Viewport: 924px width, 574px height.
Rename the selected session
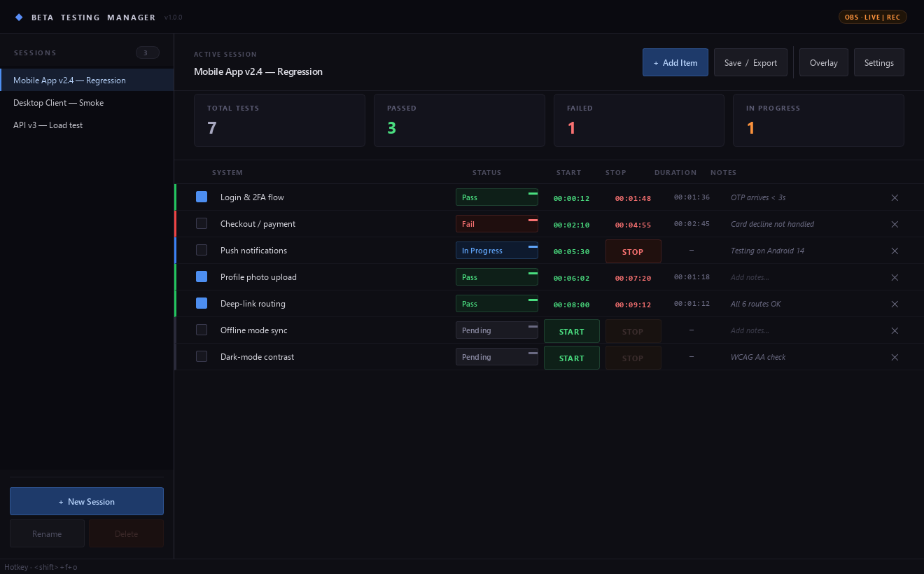click(47, 533)
